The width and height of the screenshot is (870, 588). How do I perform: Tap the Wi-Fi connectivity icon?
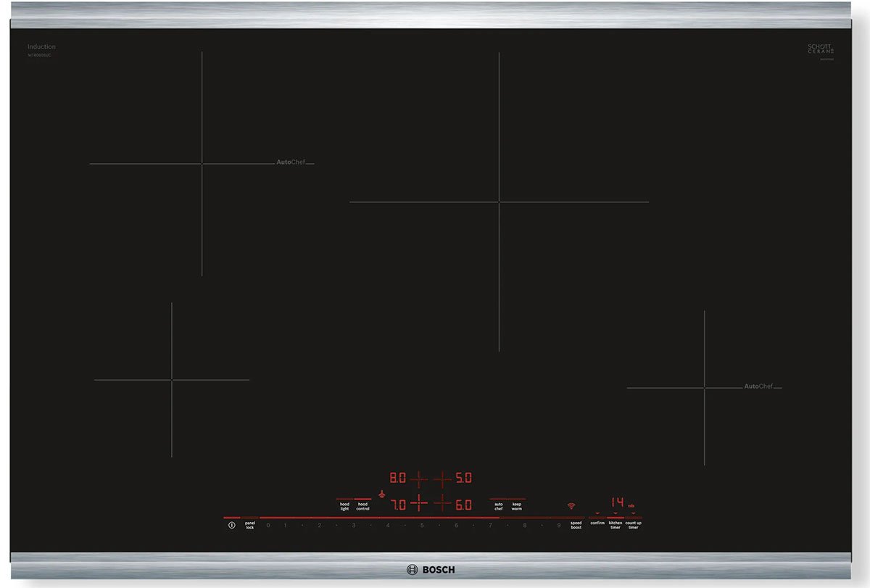[x=571, y=505]
